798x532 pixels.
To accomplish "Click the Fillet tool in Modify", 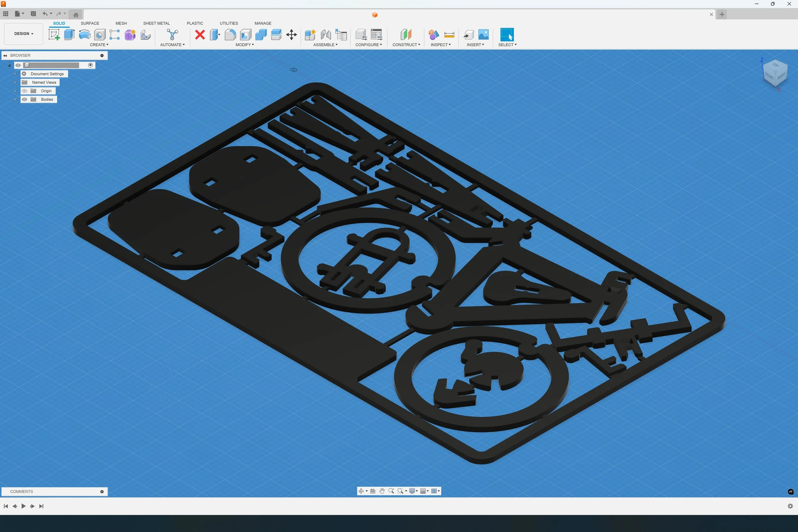I will [230, 34].
